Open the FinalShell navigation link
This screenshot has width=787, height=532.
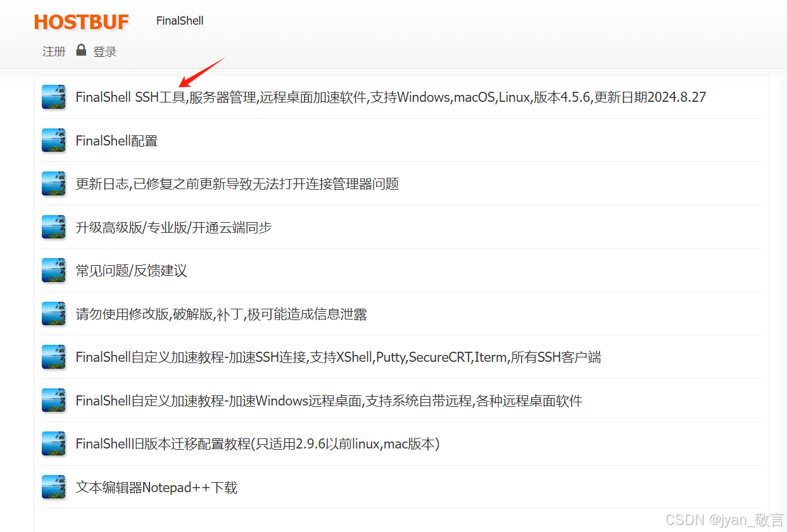point(180,21)
